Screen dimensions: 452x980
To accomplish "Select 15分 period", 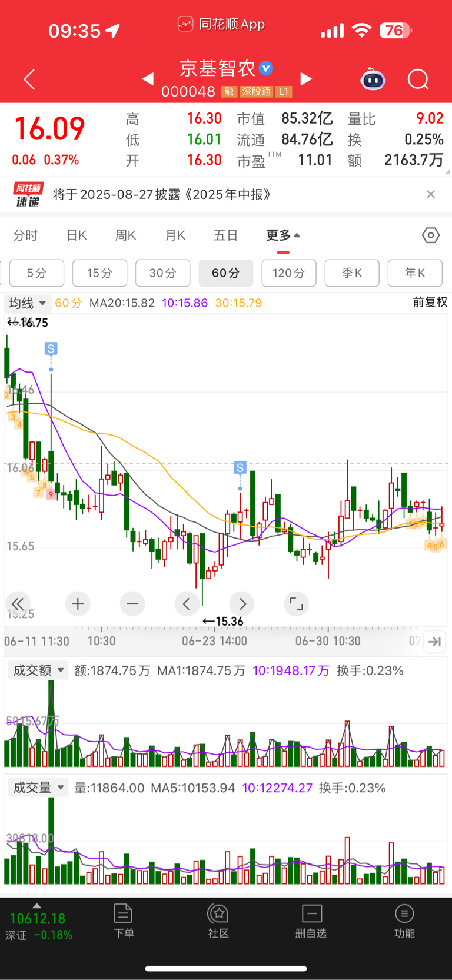I will [x=99, y=273].
